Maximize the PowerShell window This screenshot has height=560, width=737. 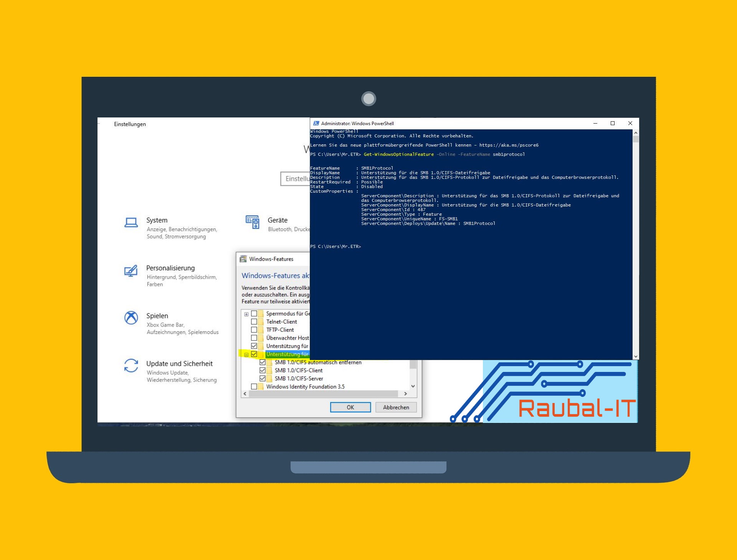click(x=613, y=123)
